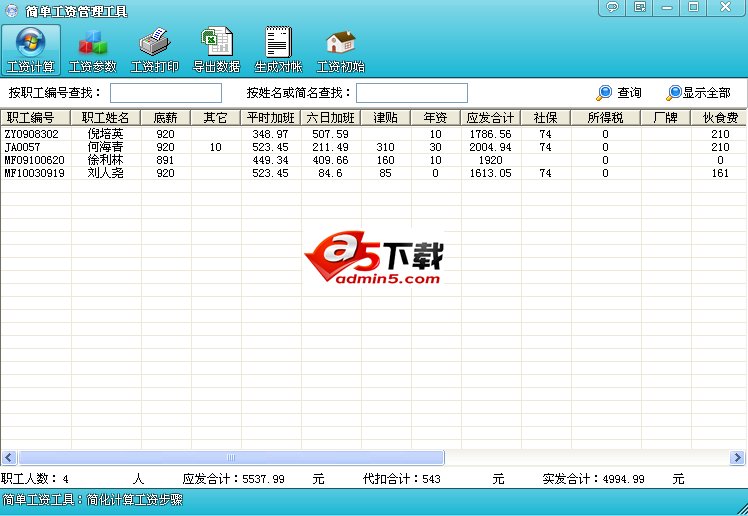748x516 pixels.
Task: Click the name 刘人尧
Action: [x=105, y=173]
